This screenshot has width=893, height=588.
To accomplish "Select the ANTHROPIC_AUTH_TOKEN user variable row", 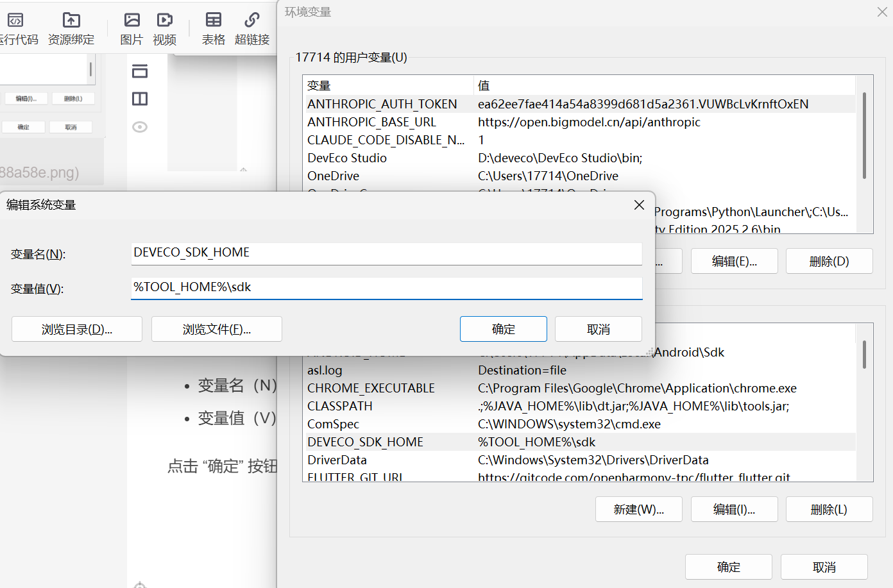I will point(579,104).
